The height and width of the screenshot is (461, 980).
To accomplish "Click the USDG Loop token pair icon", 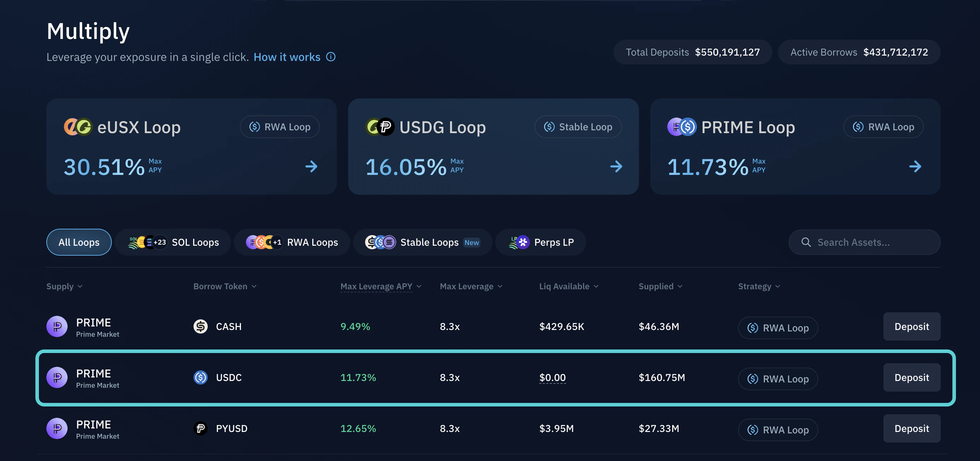I will [x=380, y=127].
